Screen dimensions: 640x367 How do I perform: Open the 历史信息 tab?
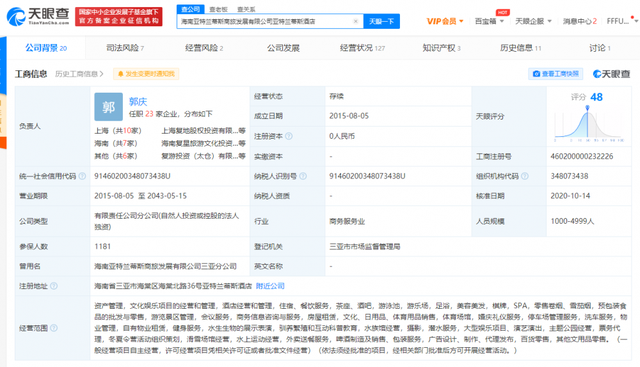(x=521, y=48)
